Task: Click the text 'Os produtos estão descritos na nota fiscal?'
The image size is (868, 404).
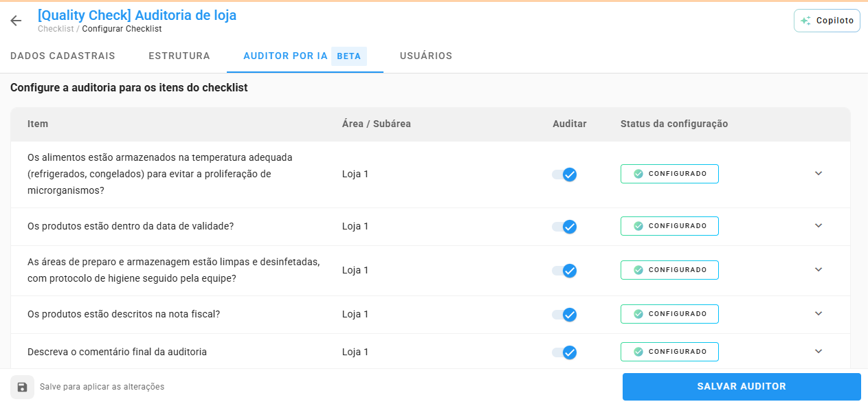Action: pyautogui.click(x=124, y=314)
